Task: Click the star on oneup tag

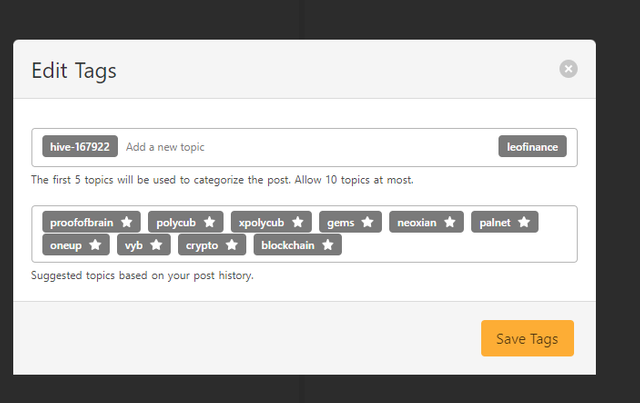Action: [x=96, y=245]
